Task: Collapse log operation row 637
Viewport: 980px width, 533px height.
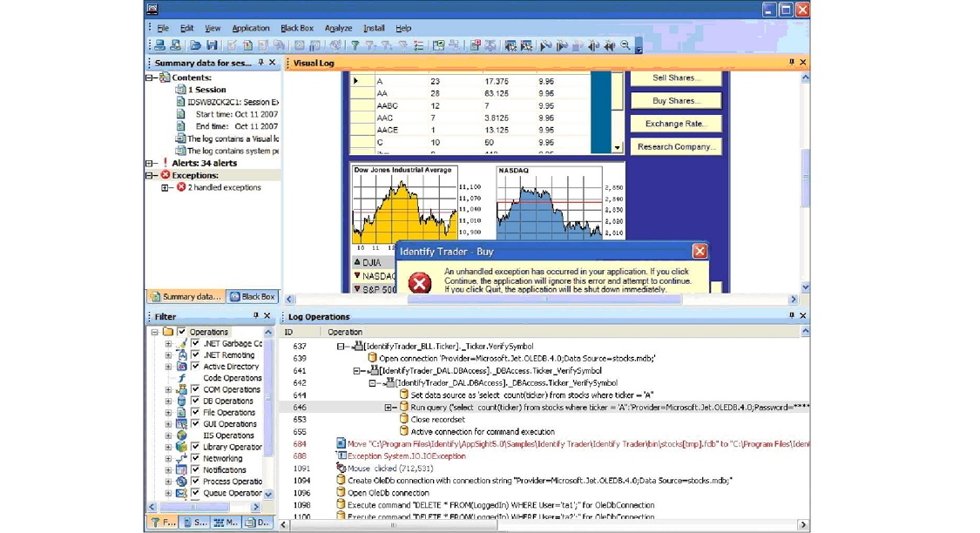Action: pos(341,346)
